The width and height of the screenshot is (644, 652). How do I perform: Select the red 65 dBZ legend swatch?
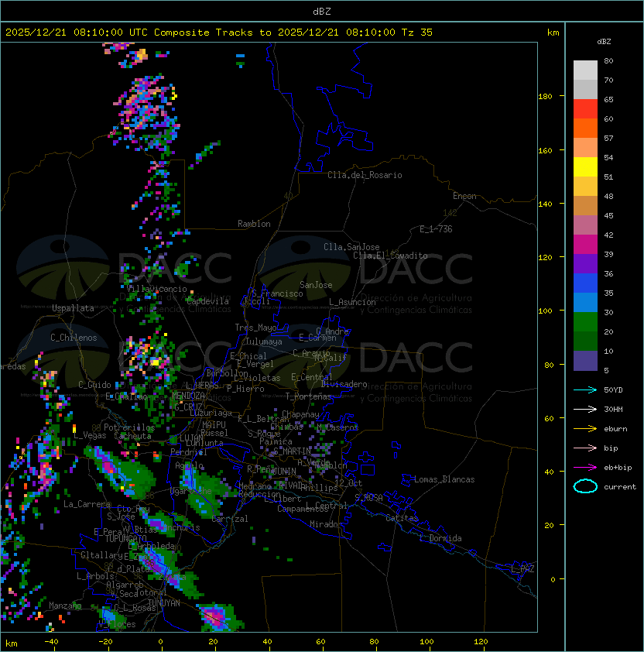585,109
